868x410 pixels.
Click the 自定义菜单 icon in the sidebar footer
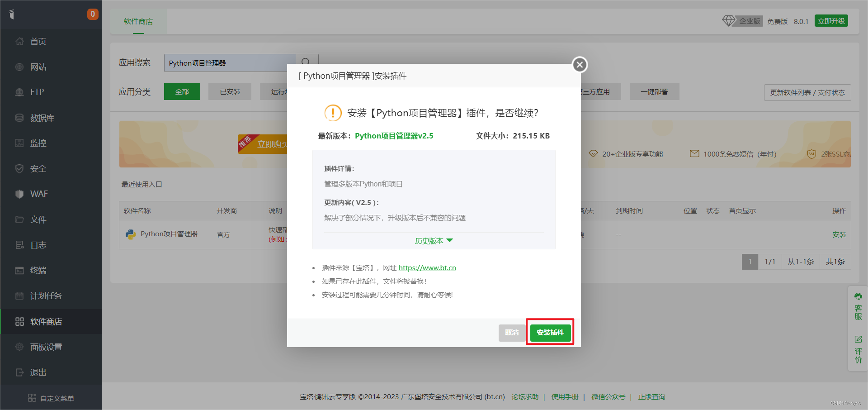tap(32, 398)
